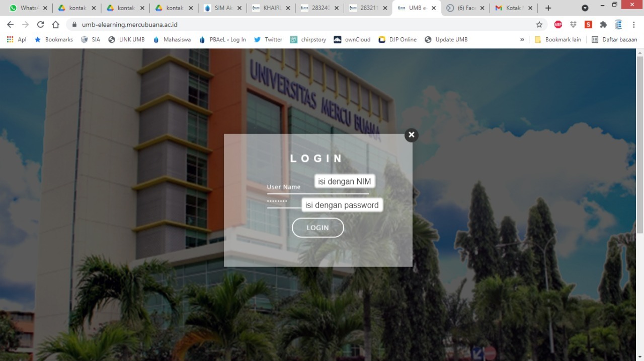This screenshot has width=644, height=361.
Task: Go back with browser back arrow
Action: pos(10,24)
